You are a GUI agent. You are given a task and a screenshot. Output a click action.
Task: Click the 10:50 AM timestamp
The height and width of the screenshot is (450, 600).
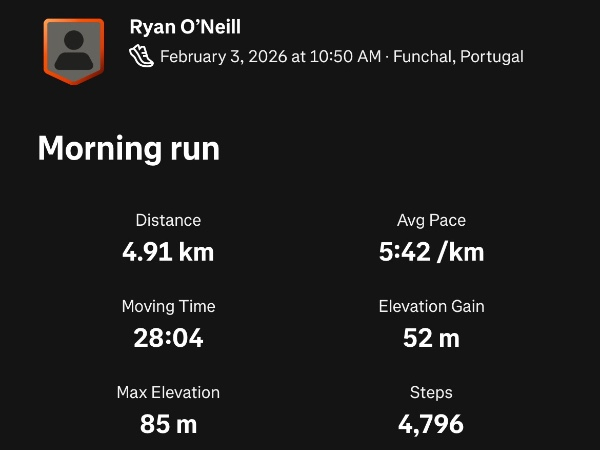(x=345, y=57)
